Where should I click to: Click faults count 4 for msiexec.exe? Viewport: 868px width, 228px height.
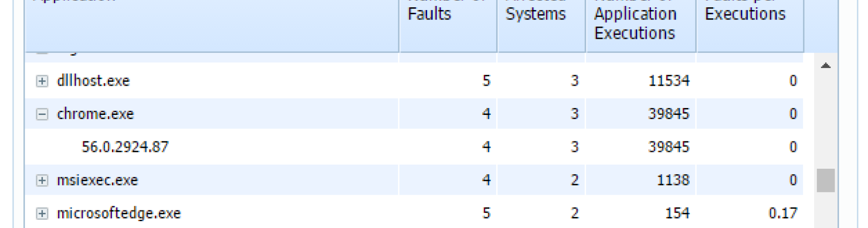pyautogui.click(x=487, y=180)
